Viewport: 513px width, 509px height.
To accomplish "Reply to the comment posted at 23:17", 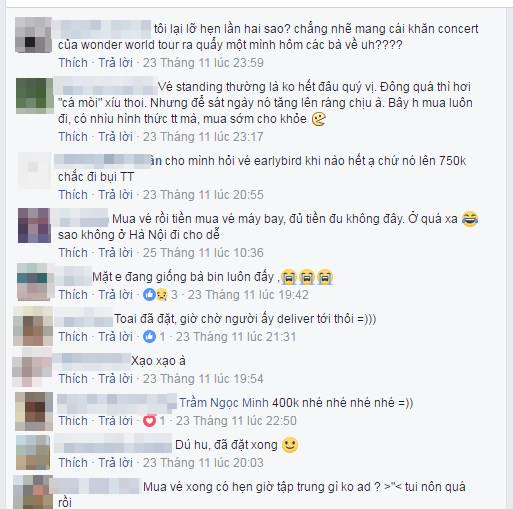I will (115, 137).
